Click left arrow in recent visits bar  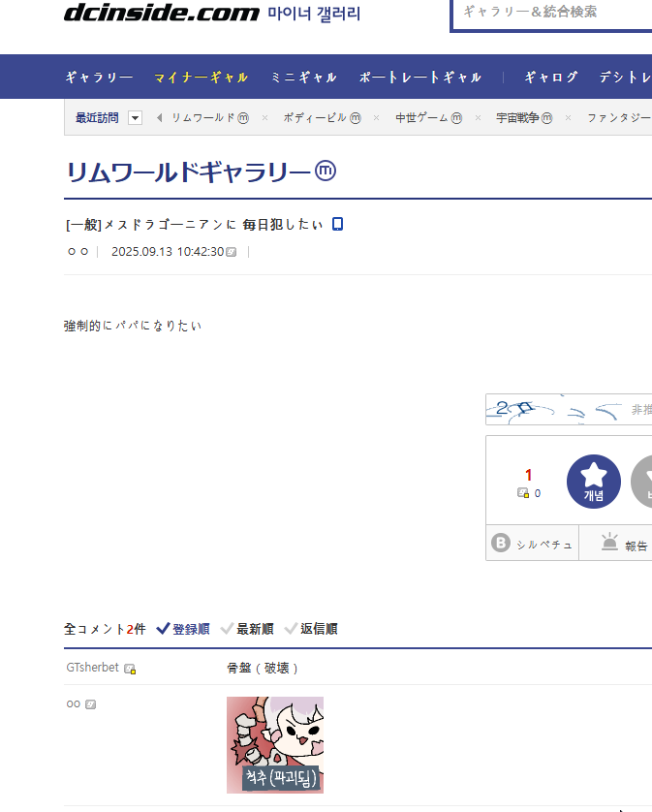[159, 118]
